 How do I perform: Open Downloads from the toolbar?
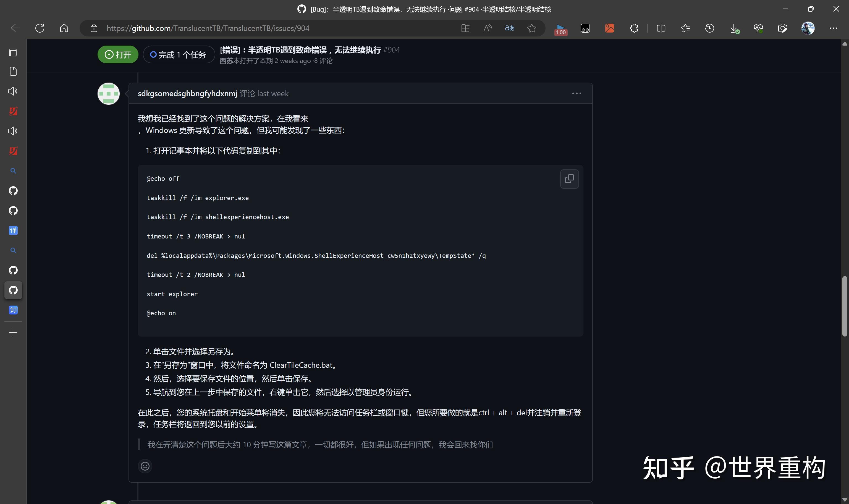point(734,28)
